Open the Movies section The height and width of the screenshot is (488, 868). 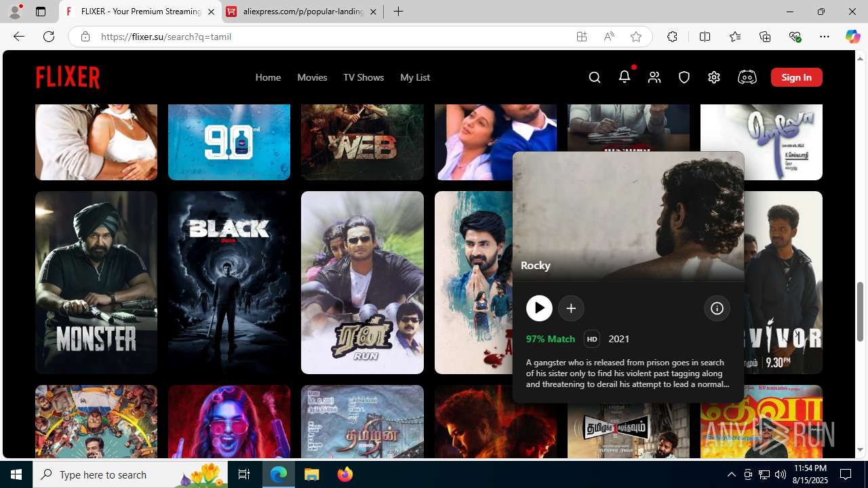pos(312,77)
